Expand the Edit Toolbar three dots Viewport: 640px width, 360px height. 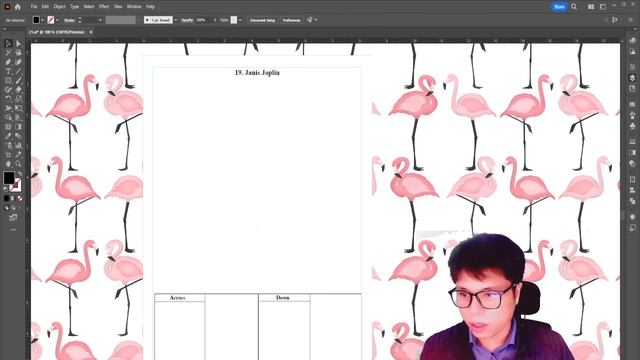tap(13, 230)
